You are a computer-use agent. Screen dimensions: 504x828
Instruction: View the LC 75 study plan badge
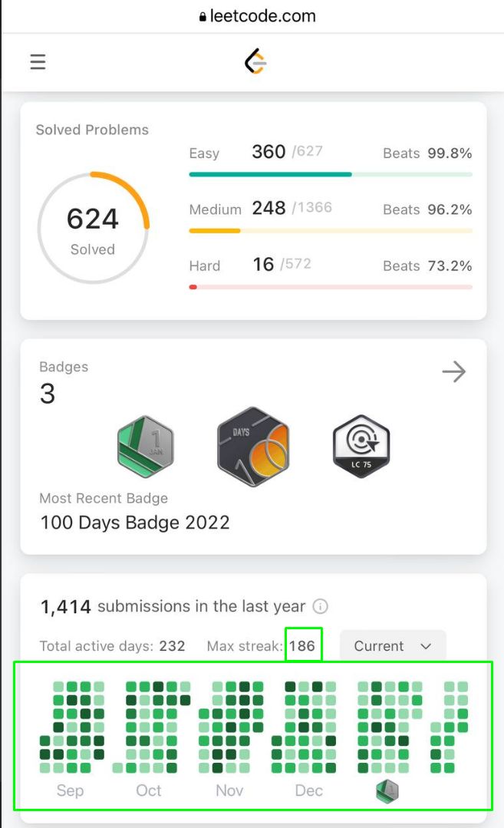[361, 447]
